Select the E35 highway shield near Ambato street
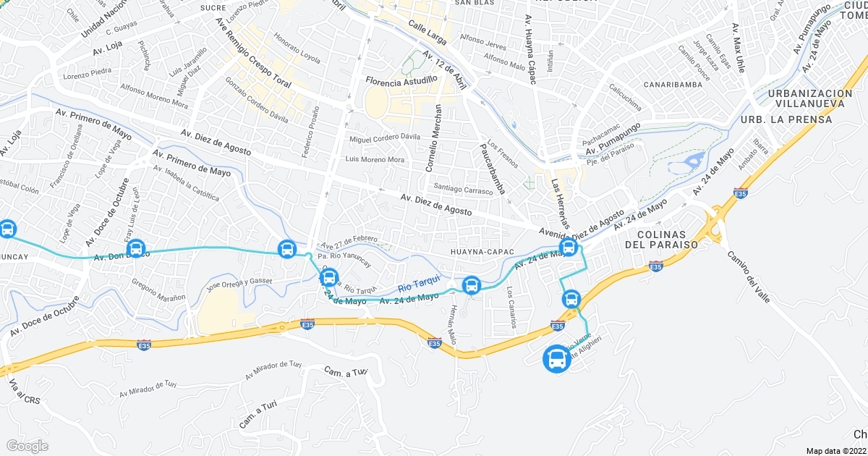 pos(740,193)
